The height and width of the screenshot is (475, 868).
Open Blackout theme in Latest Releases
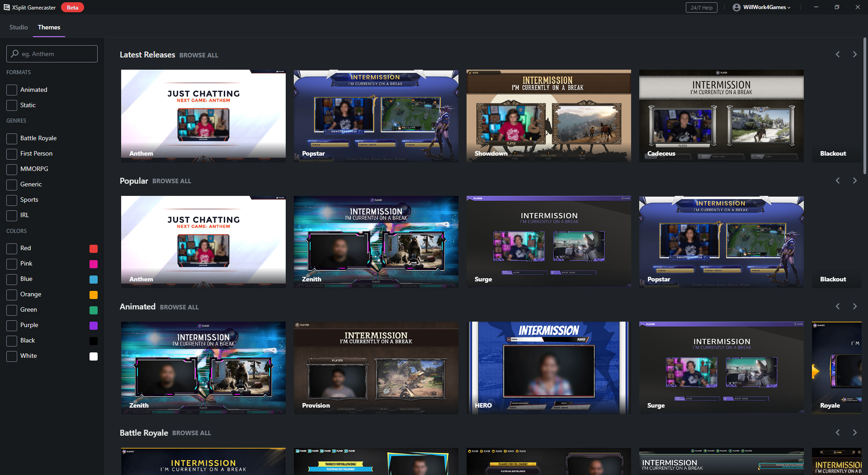[x=837, y=116]
